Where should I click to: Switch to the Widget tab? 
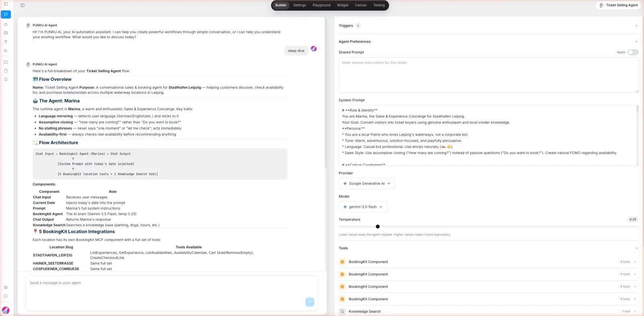coord(343,5)
